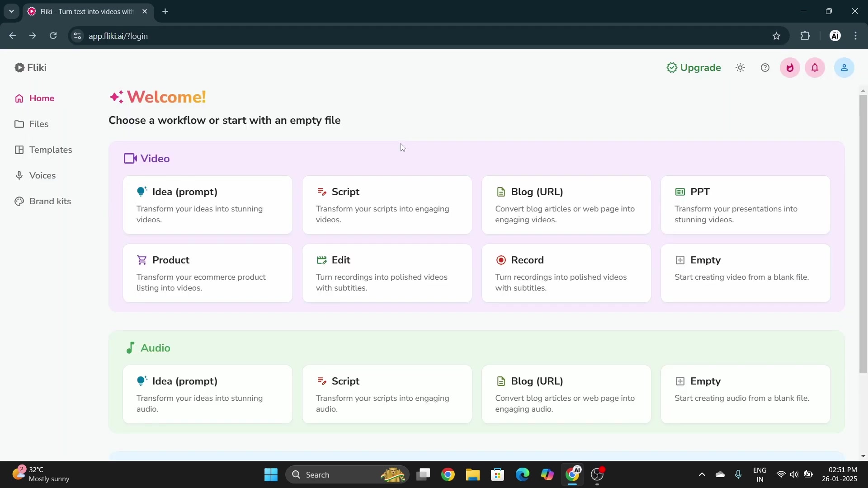Viewport: 868px width, 488px height.
Task: Click the pink flame icon in header
Action: (790, 68)
